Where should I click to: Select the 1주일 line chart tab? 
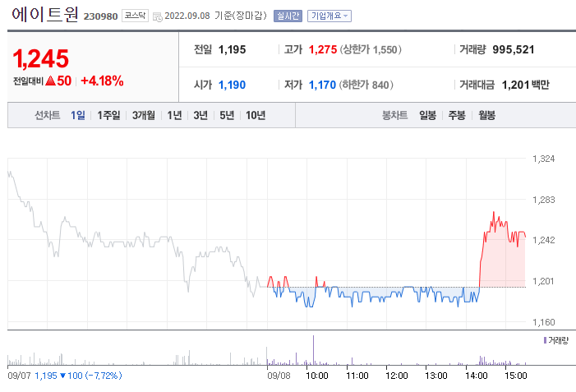pos(108,115)
